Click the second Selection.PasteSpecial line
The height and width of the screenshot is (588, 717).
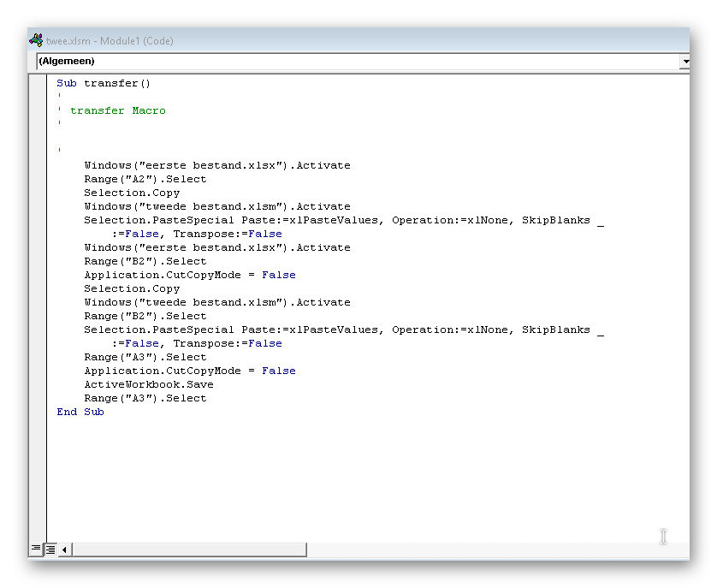point(344,330)
